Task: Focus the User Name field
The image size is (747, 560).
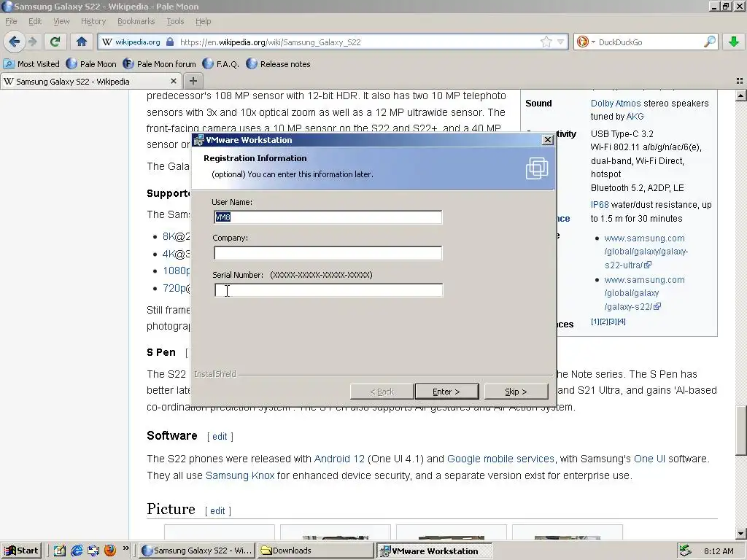Action: pyautogui.click(x=328, y=217)
